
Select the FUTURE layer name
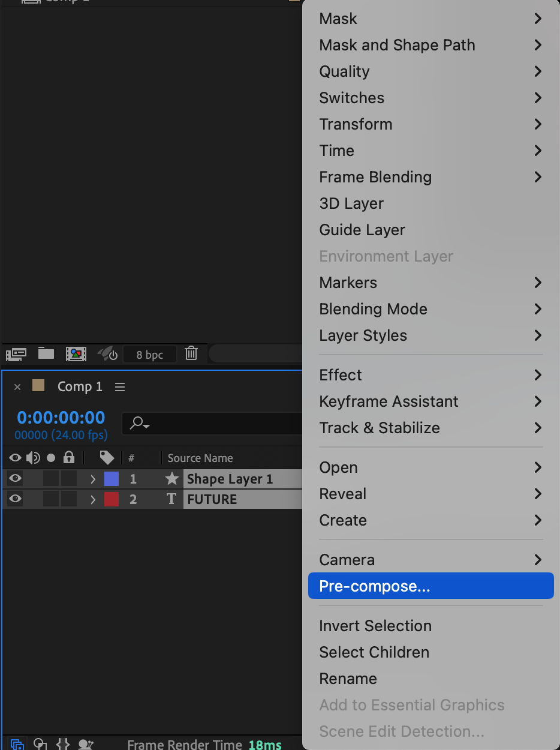(212, 499)
